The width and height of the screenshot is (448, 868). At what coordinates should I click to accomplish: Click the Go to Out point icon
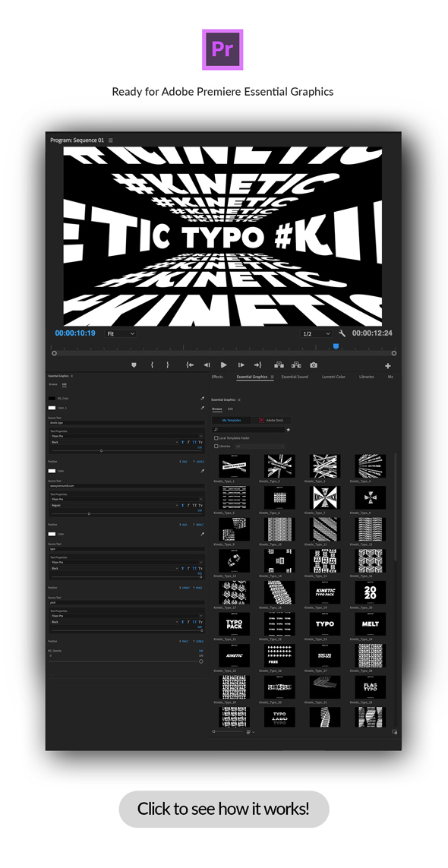[x=257, y=365]
